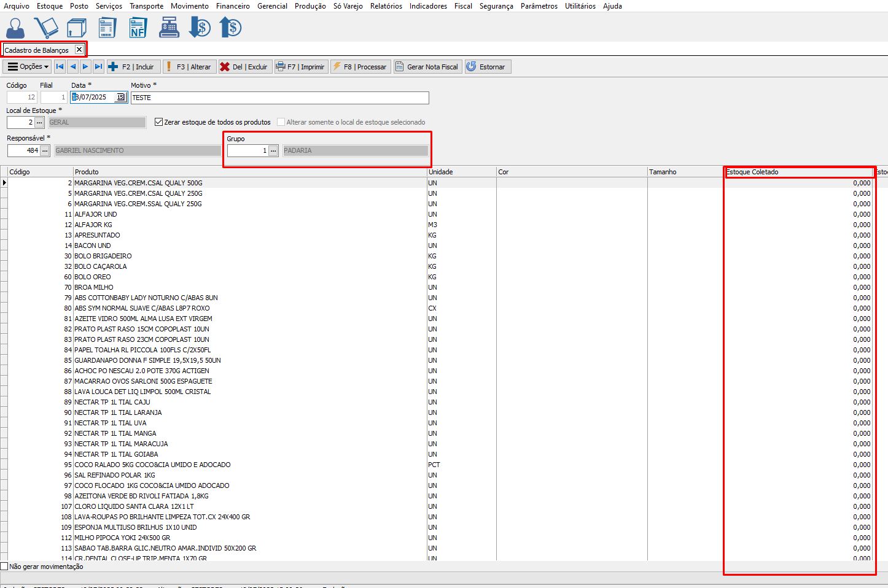The image size is (888, 588).
Task: Uncheck Zerar estoque de todos os produtos
Action: click(159, 122)
